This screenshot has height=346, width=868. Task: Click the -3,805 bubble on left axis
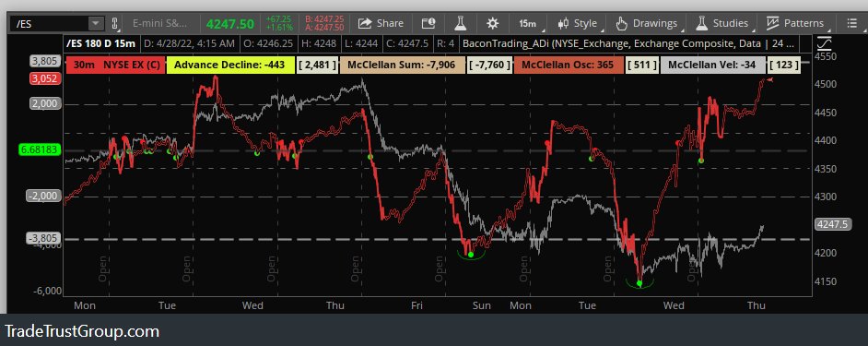[43, 238]
